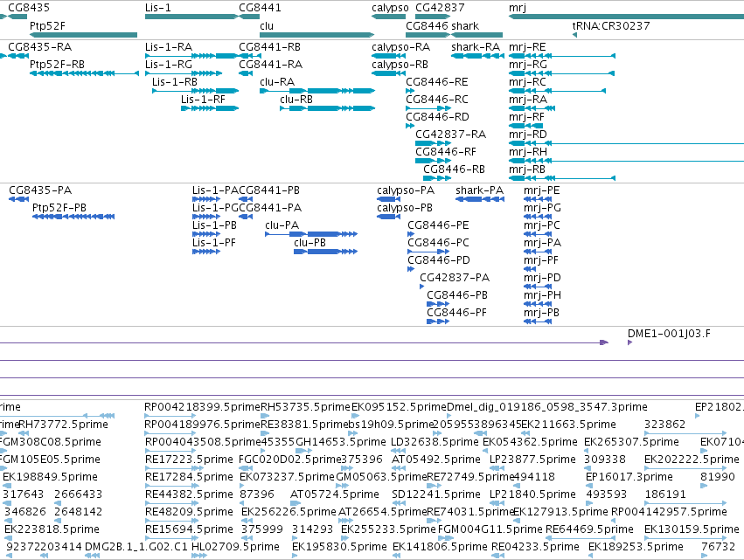Select EST EK130159.5prime

685,538
